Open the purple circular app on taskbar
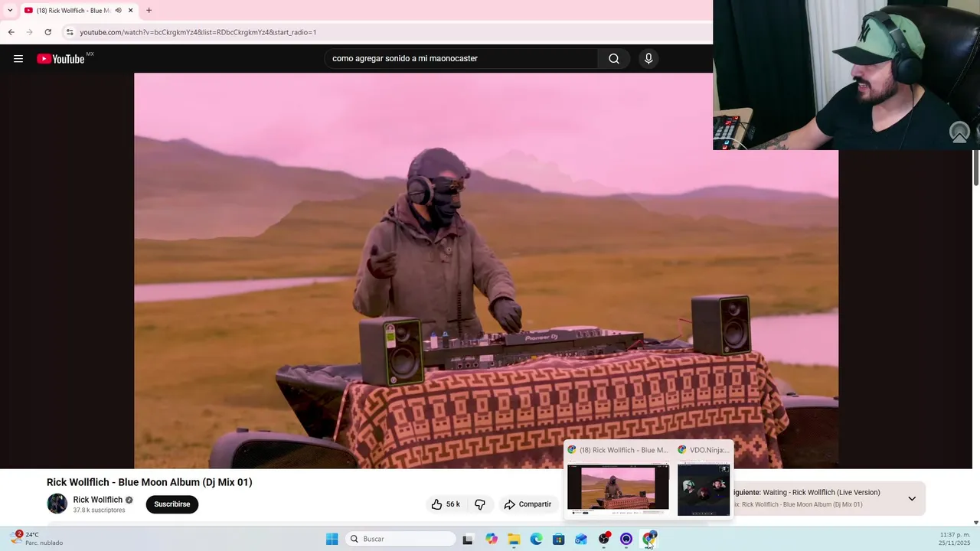Viewport: 980px width, 551px height. (x=626, y=539)
